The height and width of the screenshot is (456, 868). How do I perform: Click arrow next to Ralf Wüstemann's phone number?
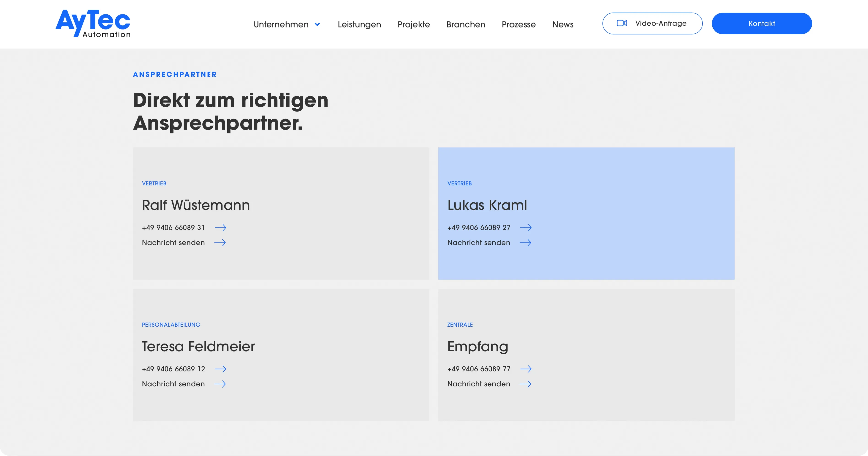(x=220, y=228)
